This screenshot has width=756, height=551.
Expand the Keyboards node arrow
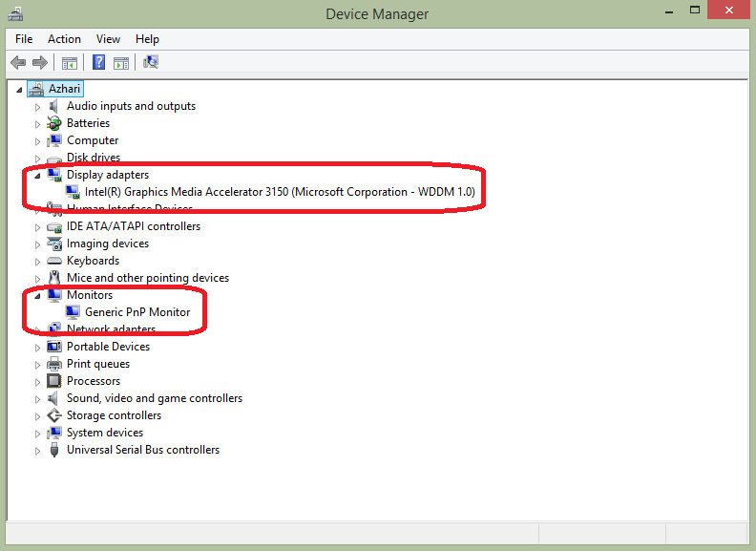click(37, 262)
